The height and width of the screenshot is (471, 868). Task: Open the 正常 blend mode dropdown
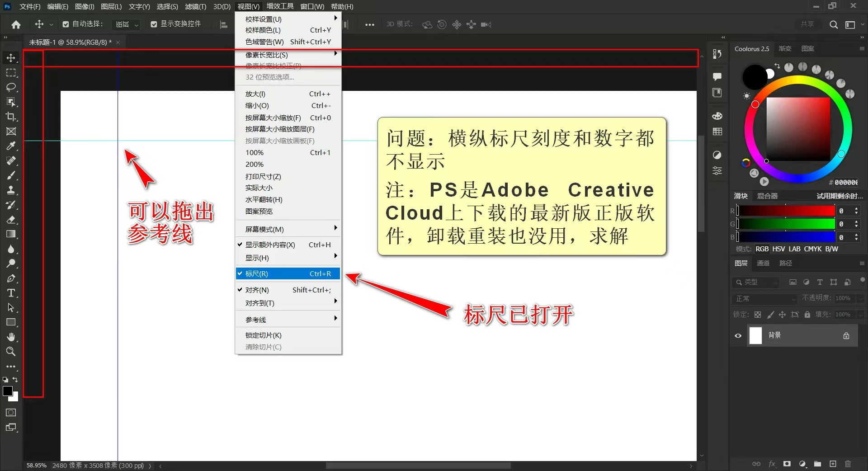[765, 298]
